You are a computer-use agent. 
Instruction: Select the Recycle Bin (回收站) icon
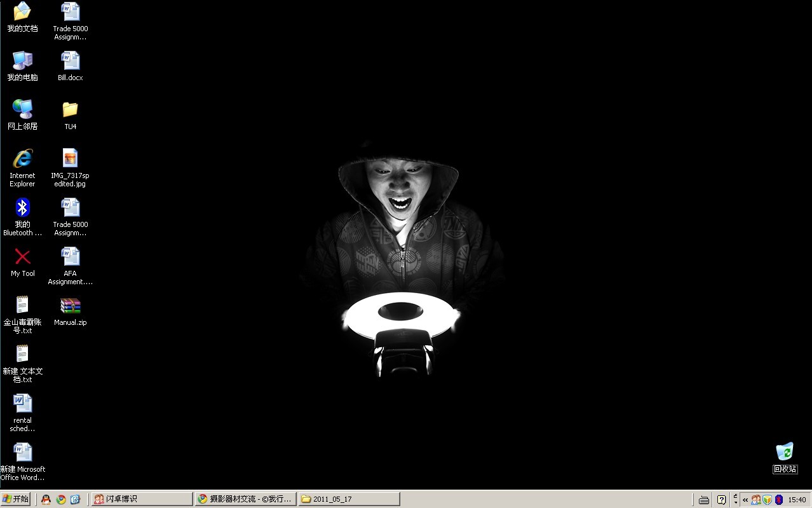click(785, 452)
